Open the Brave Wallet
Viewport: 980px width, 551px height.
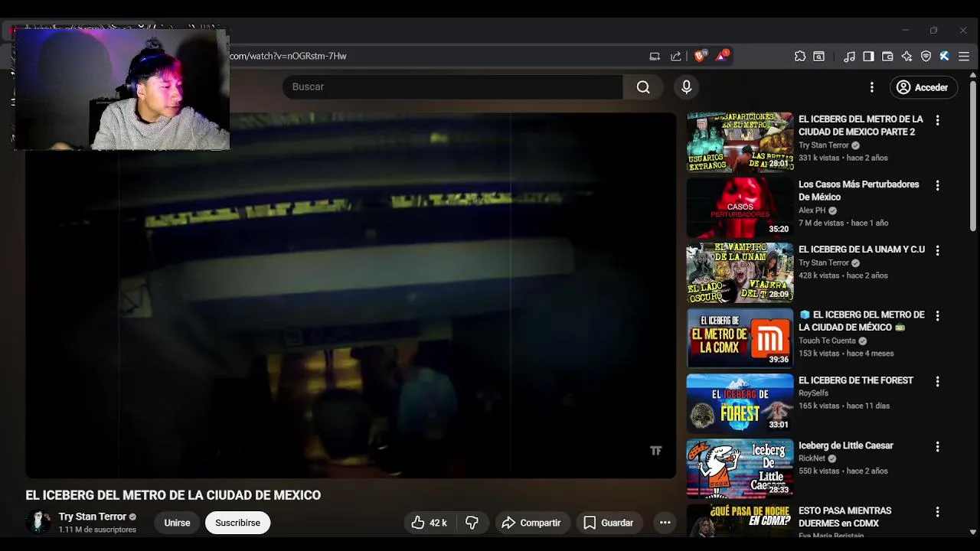tap(887, 56)
